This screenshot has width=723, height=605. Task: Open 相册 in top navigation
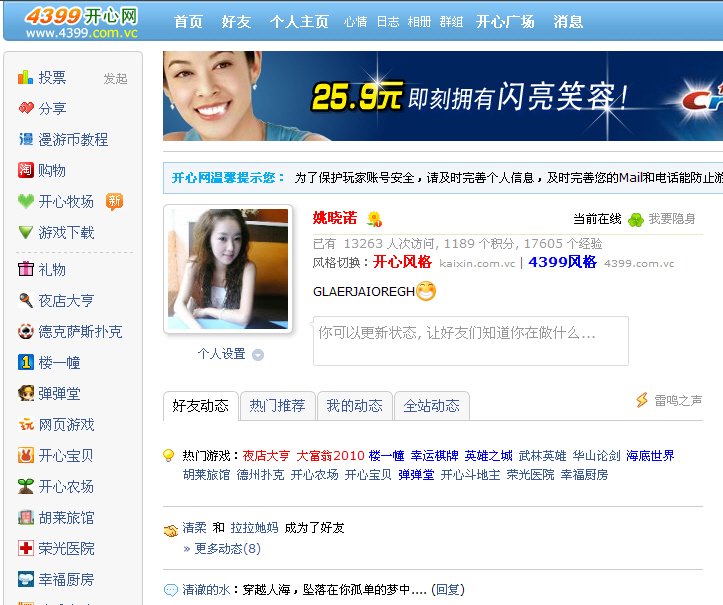[x=419, y=22]
